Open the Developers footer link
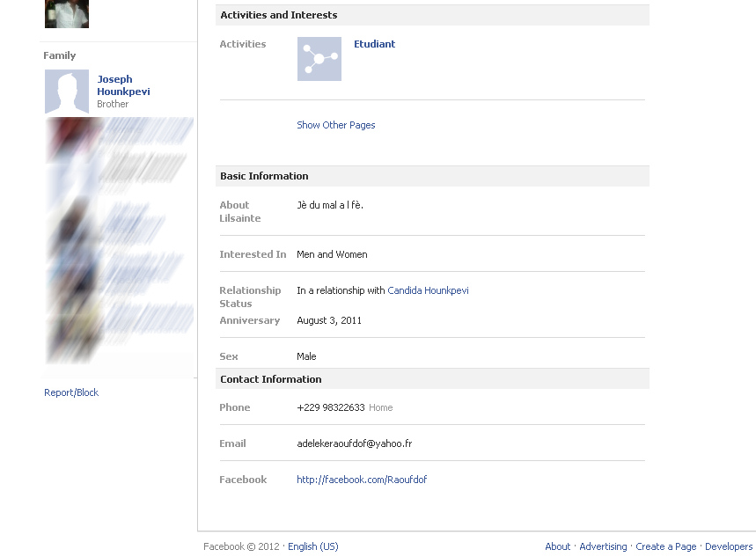This screenshot has width=756, height=557. (x=729, y=546)
